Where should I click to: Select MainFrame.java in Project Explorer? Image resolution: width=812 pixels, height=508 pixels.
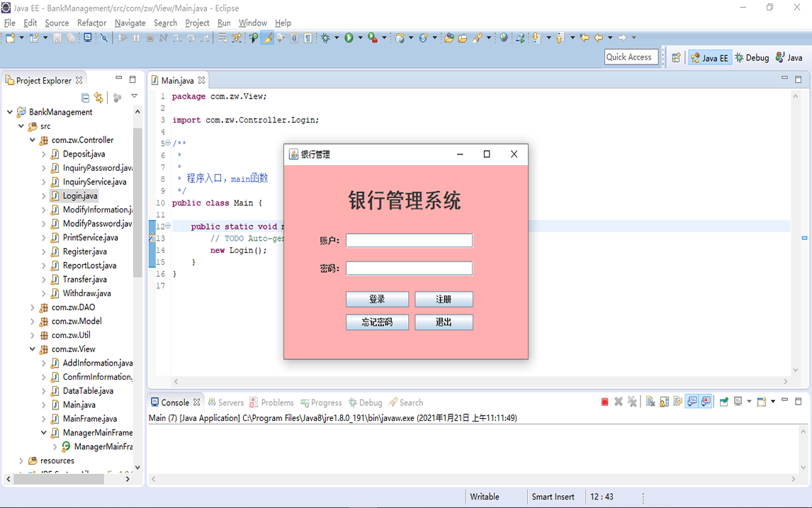89,419
